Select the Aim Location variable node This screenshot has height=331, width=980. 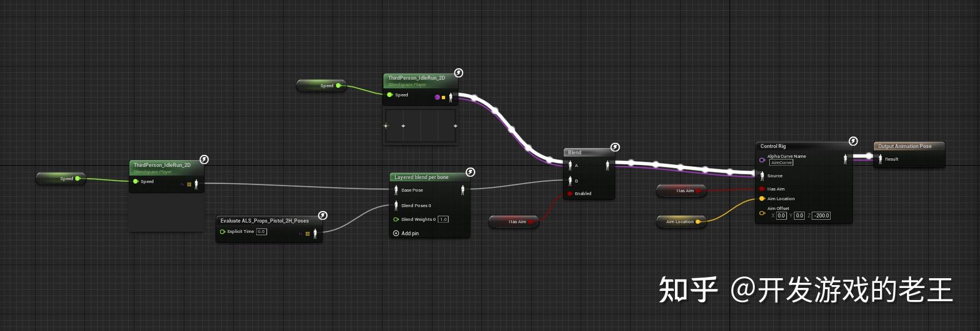tap(681, 221)
